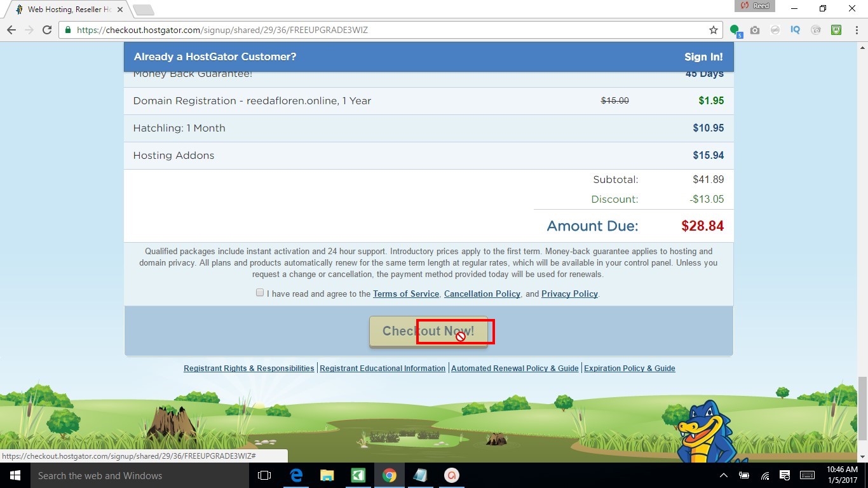868x488 pixels.
Task: Switch to Chrome via taskbar icon
Action: (389, 475)
